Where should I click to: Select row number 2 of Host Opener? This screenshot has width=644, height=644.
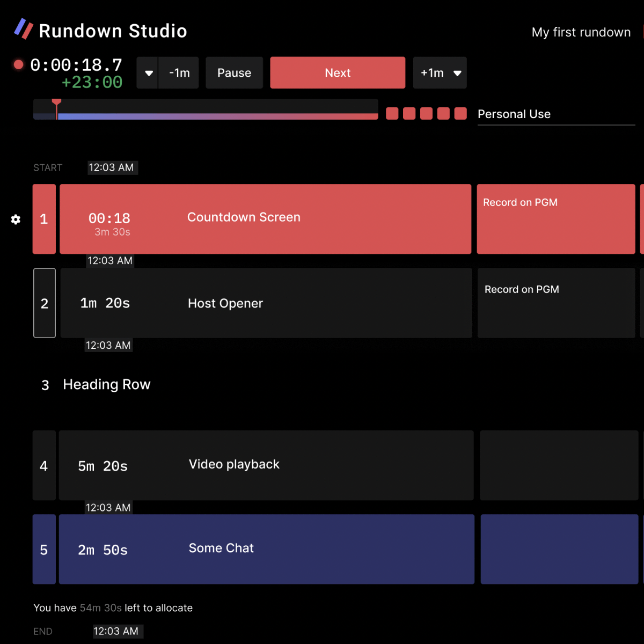(x=45, y=303)
